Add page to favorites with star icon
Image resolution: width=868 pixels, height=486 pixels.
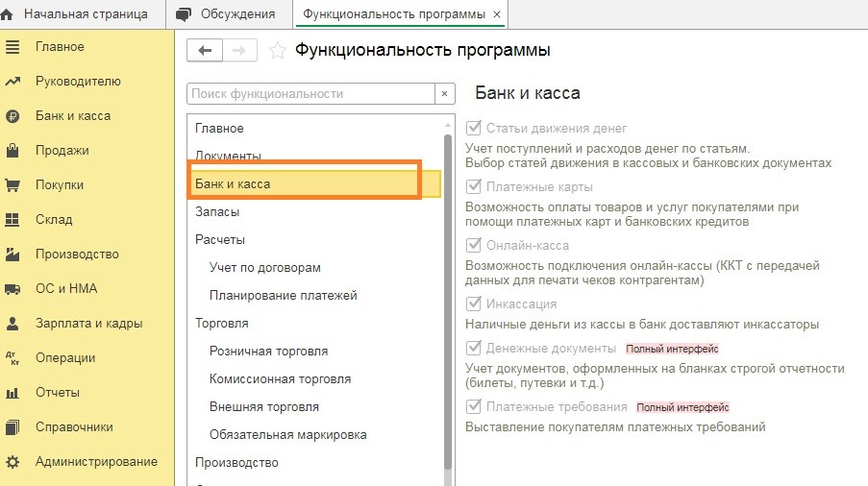(x=278, y=51)
